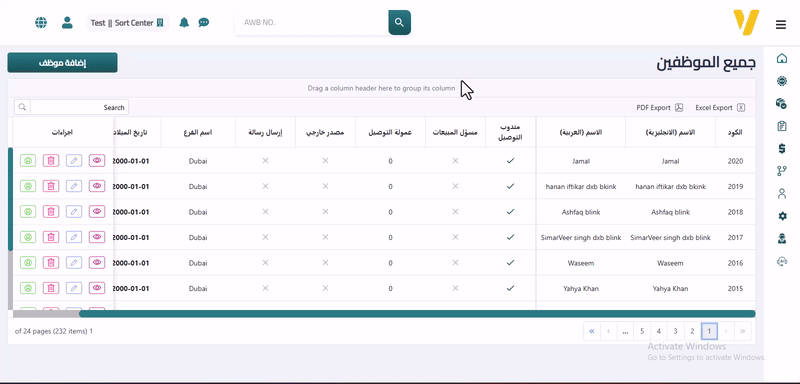Click the grid search magnifier icon
Viewport: 800px width, 384px height.
pos(22,107)
